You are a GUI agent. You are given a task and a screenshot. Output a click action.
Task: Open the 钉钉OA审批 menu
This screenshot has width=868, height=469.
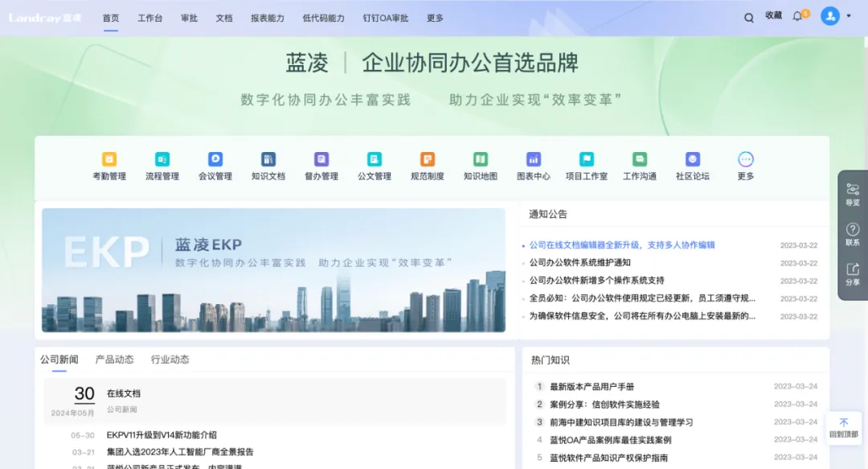(x=385, y=18)
